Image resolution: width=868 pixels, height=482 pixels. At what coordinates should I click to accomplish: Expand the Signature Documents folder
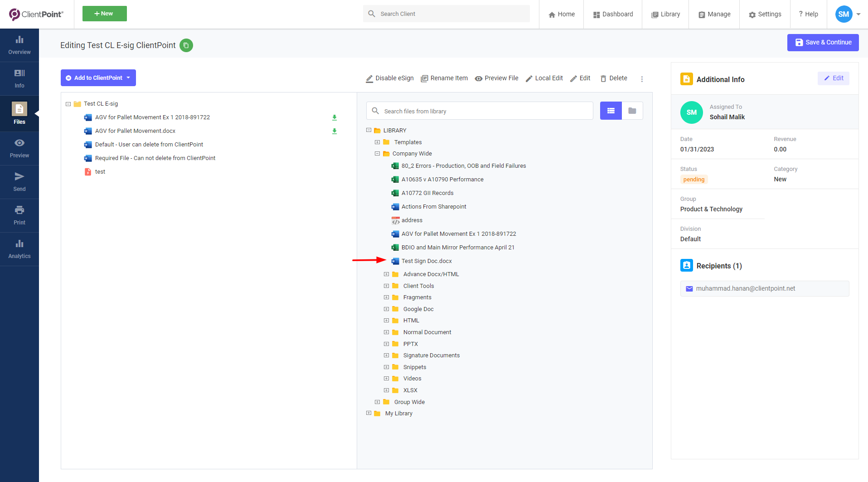pos(386,355)
